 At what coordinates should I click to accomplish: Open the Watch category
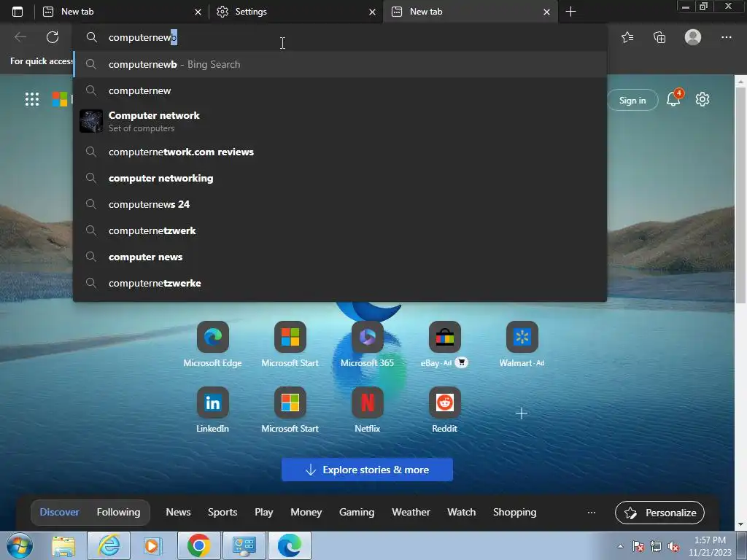point(461,513)
